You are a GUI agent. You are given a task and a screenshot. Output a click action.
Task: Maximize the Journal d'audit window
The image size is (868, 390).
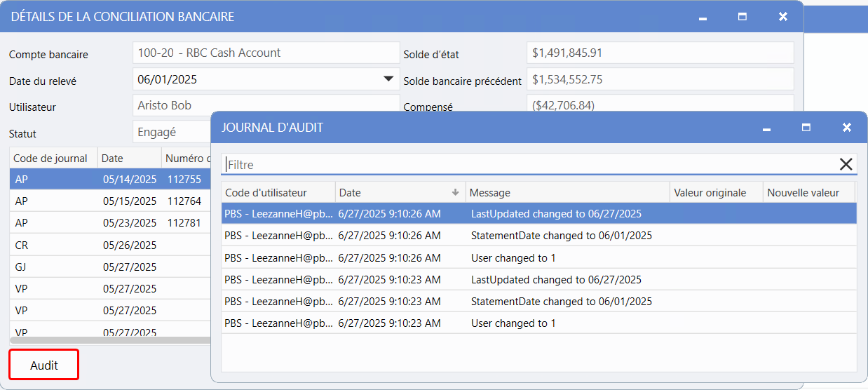coord(806,128)
